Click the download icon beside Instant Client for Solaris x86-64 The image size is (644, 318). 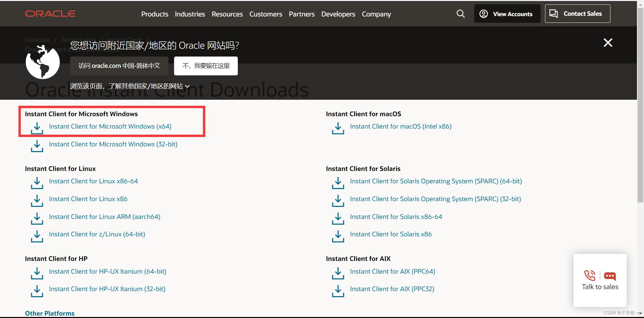338,219
